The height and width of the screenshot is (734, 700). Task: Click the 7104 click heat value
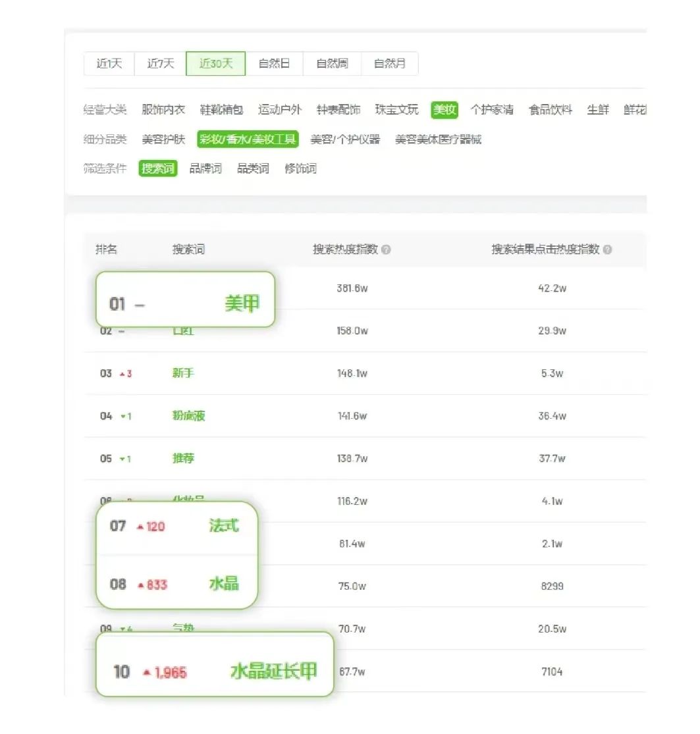(552, 671)
